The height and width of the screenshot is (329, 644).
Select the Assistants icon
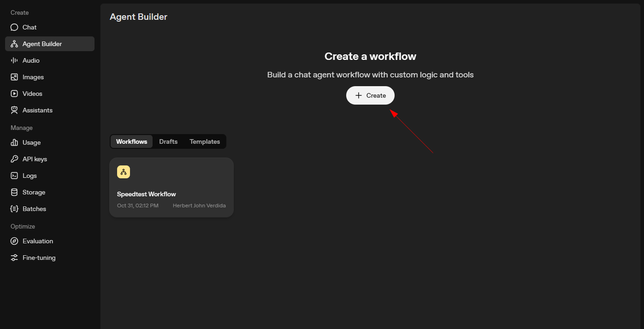coord(14,110)
